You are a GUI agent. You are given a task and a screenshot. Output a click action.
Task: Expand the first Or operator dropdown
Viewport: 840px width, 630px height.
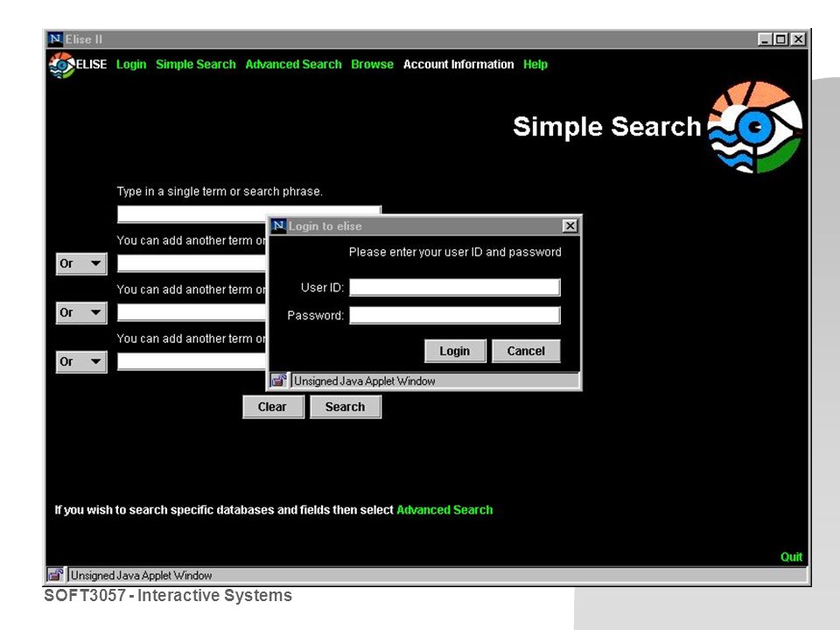(x=81, y=263)
